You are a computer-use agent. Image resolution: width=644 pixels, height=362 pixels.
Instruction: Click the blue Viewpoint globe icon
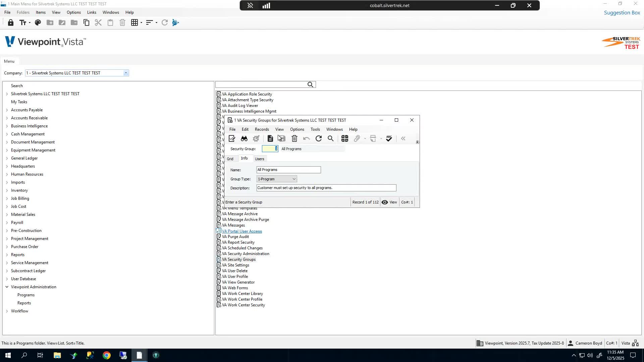[175, 23]
